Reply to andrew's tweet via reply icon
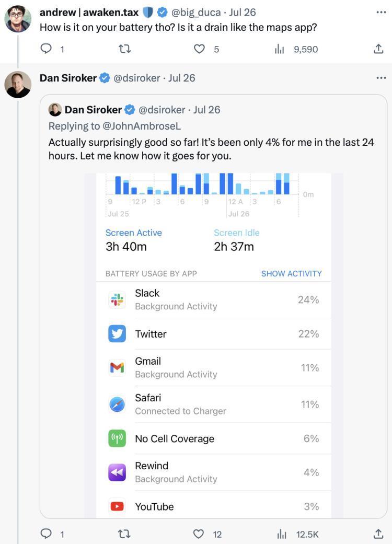 pos(47,49)
